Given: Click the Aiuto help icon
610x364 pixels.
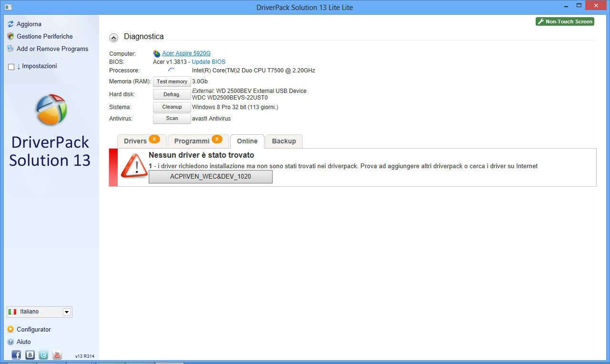Looking at the screenshot, I should 10,342.
